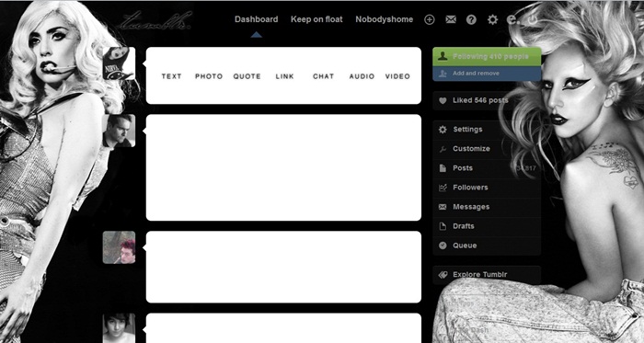644x343 pixels.
Task: Open help question mark icon
Action: (471, 19)
